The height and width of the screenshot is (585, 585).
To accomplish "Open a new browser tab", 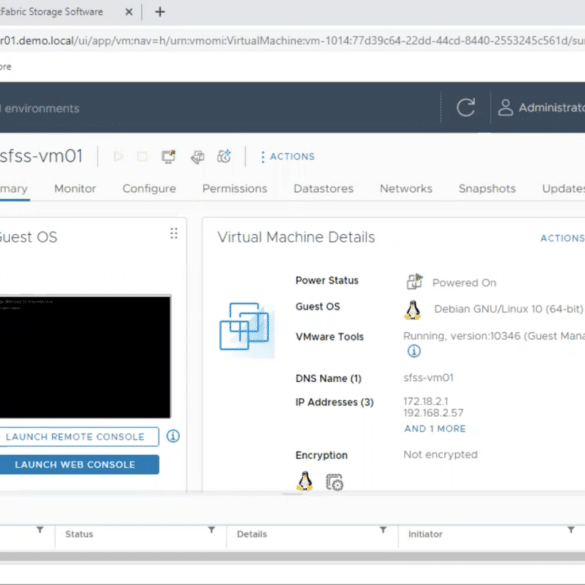I will point(160,12).
